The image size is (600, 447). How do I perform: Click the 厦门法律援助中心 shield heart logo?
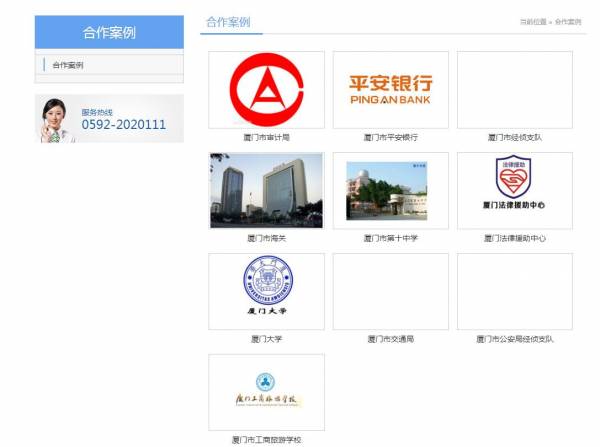click(514, 191)
